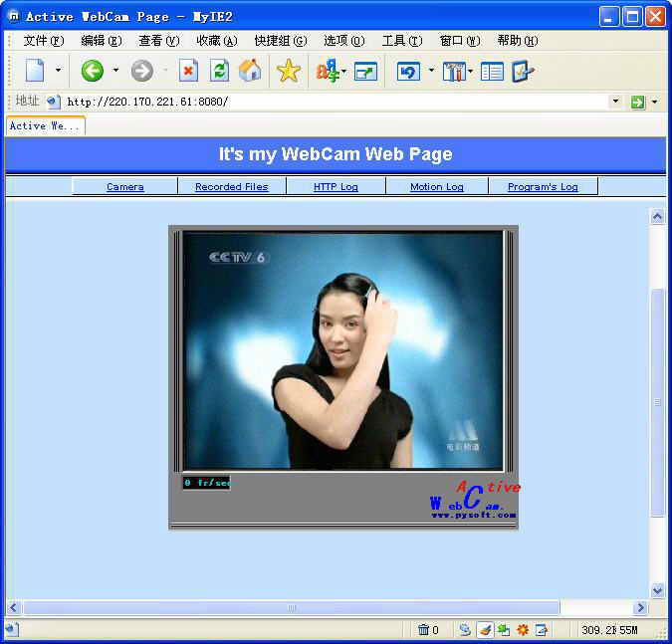Open the Motion Log link
672x644 pixels.
coord(436,186)
